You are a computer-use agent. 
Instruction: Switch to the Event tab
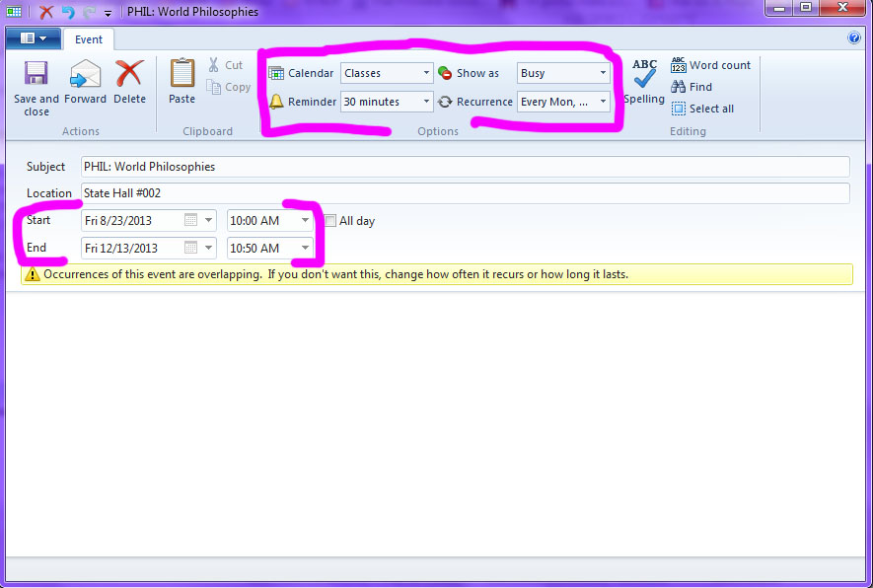tap(88, 39)
